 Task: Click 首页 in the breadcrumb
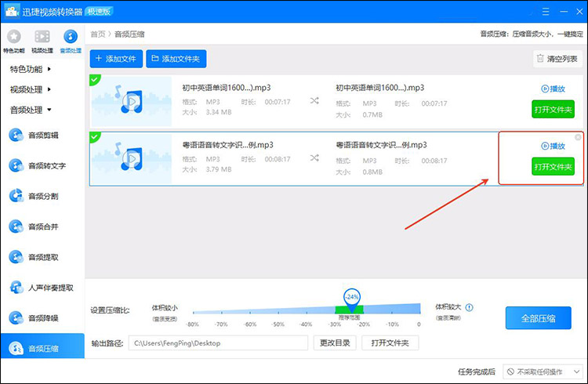click(x=98, y=34)
